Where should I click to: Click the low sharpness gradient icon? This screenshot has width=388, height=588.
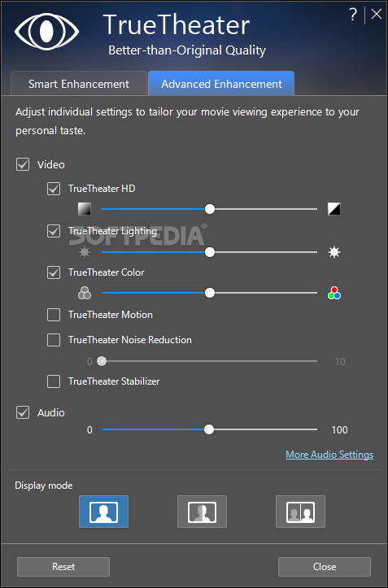[x=85, y=209]
